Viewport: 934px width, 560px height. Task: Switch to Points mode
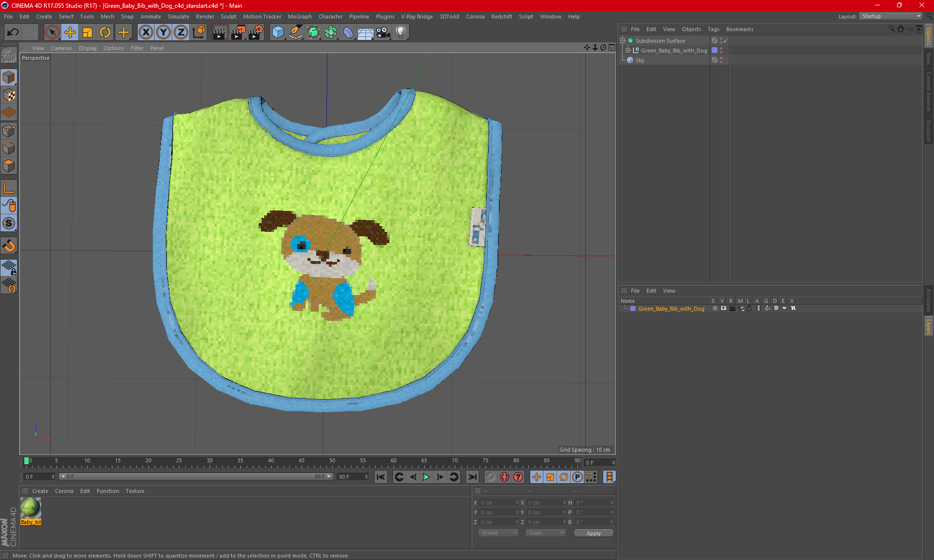pos(9,131)
